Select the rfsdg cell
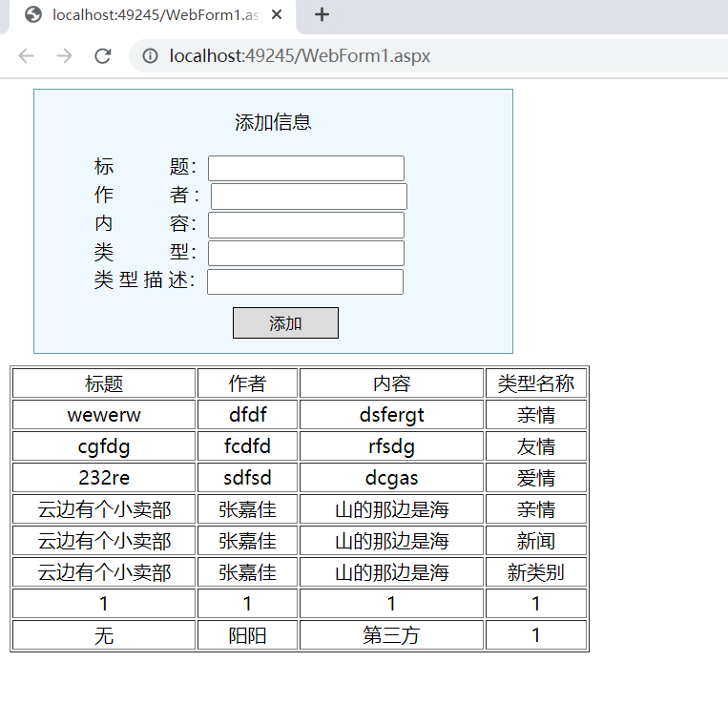728x703 pixels. [x=392, y=446]
